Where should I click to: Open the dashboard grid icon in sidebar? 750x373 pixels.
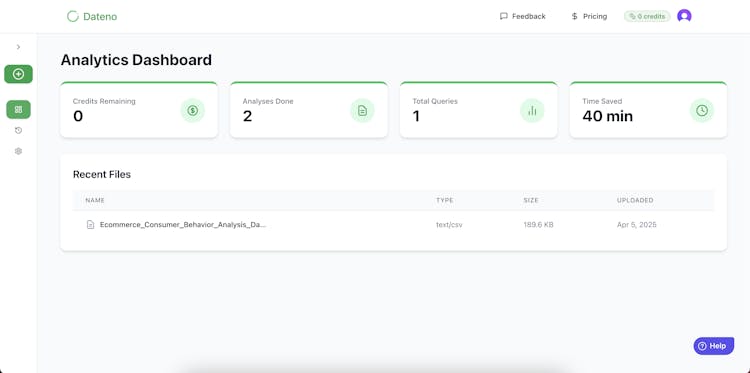18,110
